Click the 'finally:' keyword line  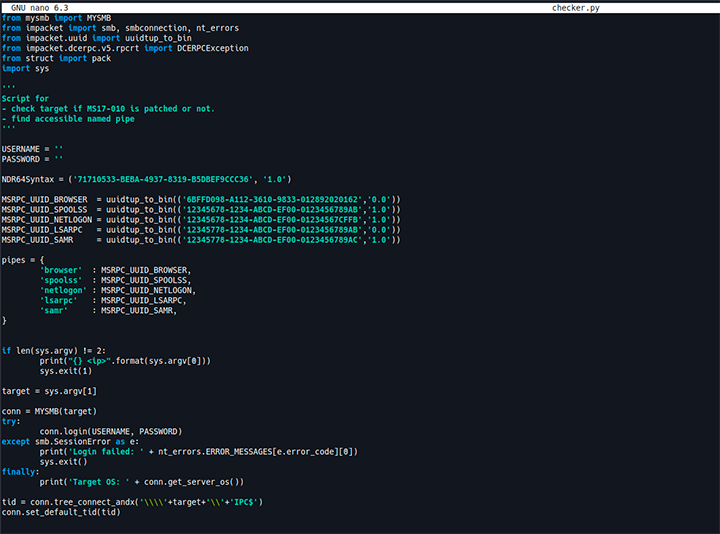[x=21, y=472]
